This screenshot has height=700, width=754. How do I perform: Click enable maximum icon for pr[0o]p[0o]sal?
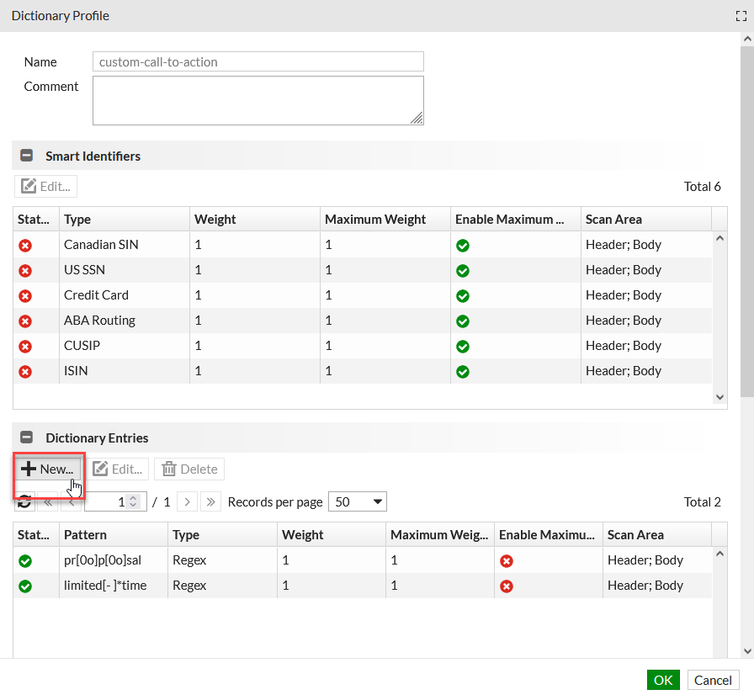click(507, 561)
